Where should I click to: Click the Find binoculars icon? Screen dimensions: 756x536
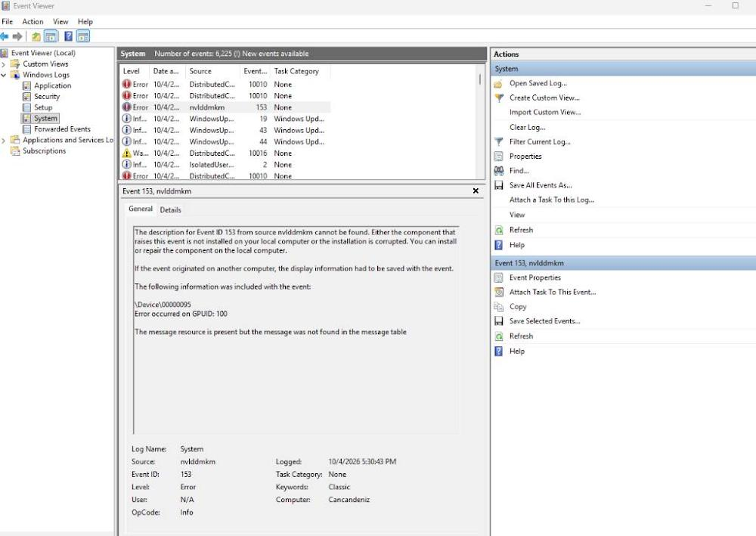[499, 171]
